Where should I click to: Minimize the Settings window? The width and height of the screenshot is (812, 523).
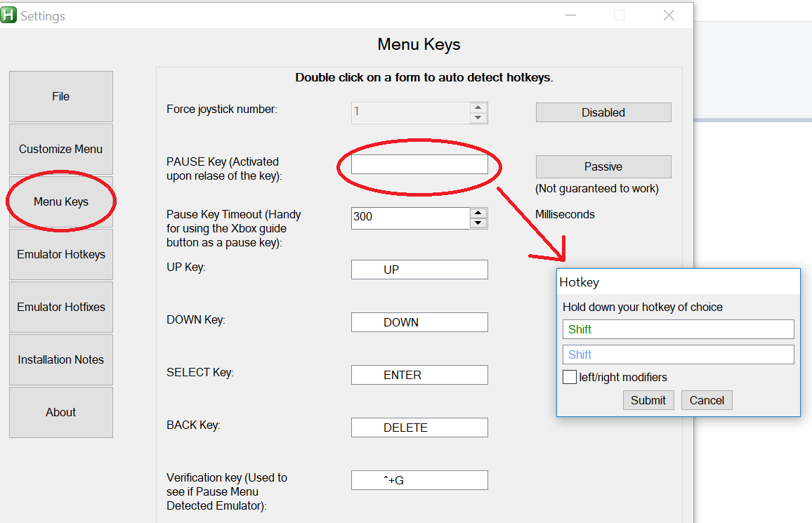click(570, 15)
